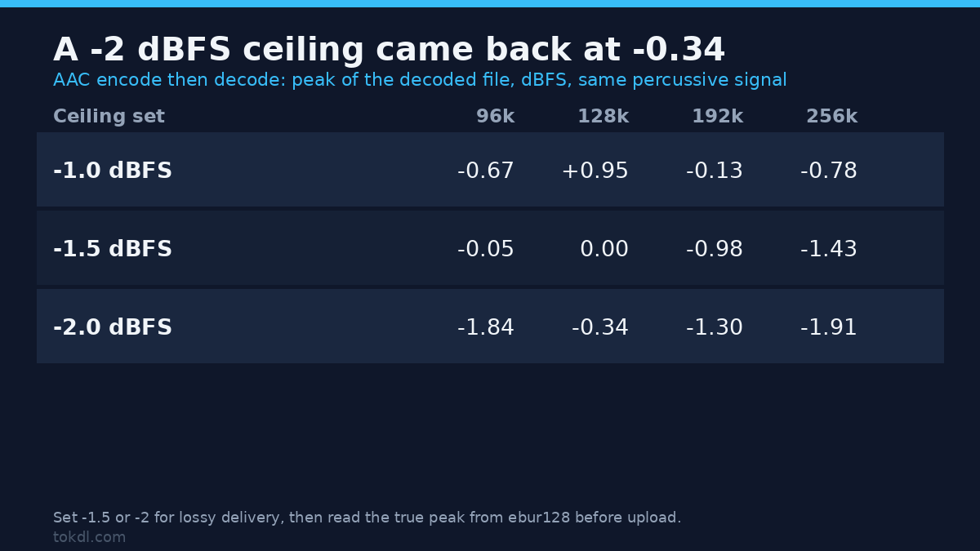
Task: Click the +0.95 peak value
Action: 595,171
